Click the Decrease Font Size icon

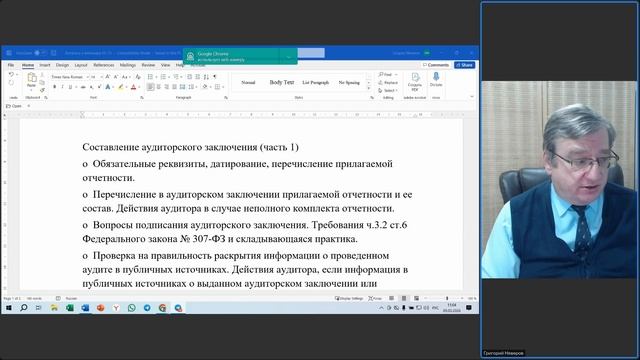116,77
